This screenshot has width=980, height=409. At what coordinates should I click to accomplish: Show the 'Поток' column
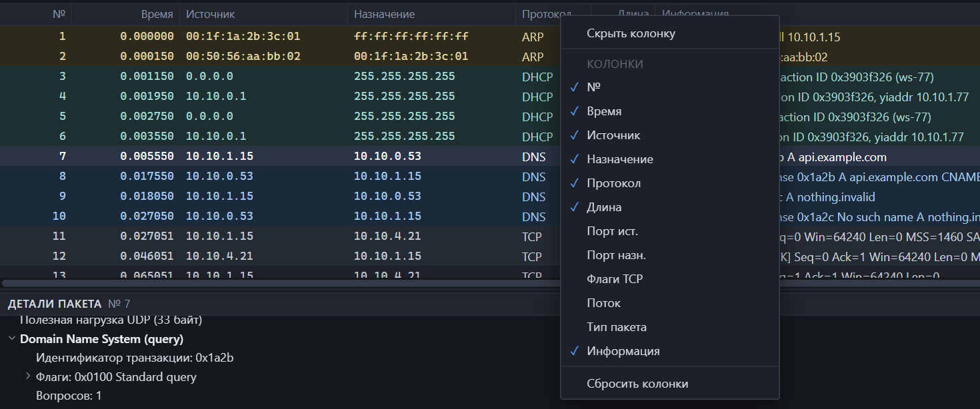click(x=670, y=303)
